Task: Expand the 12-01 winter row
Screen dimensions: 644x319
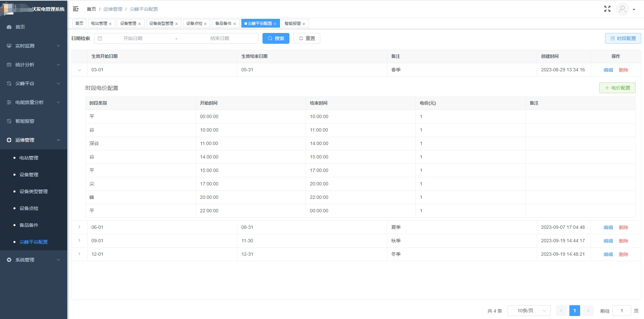Action: coord(79,254)
